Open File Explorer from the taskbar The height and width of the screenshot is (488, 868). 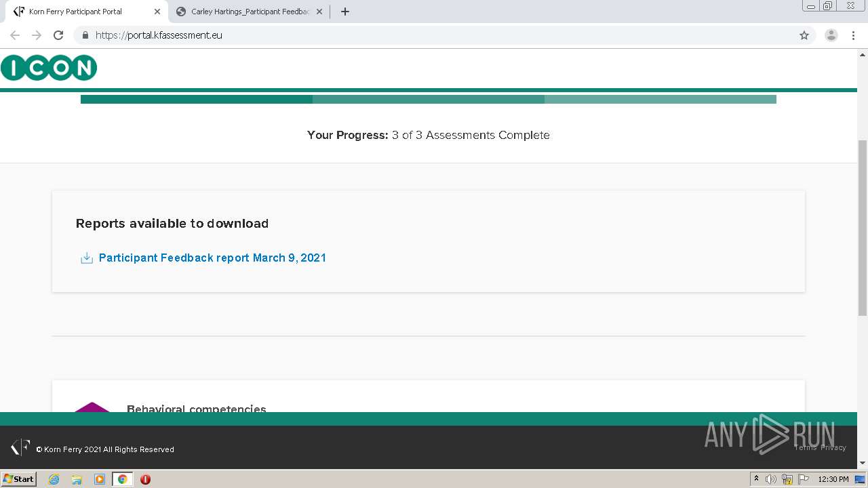coord(77,479)
